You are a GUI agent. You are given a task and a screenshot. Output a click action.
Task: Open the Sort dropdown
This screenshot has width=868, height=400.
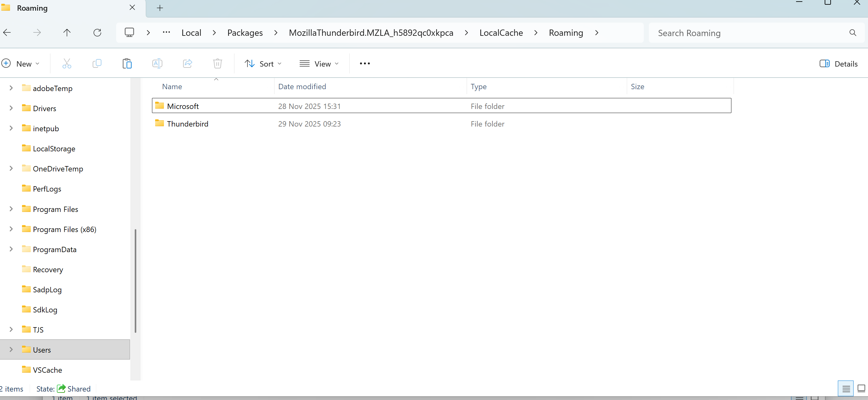pos(263,64)
